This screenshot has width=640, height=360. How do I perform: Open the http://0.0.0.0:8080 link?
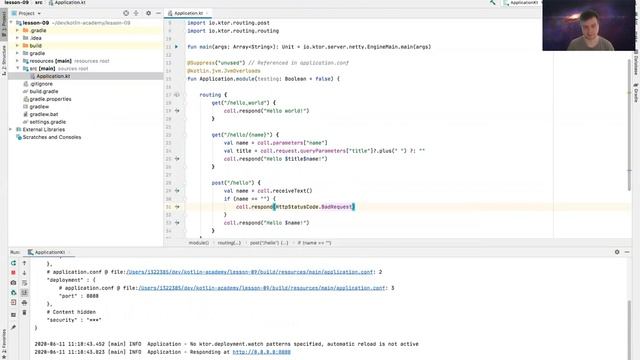(262, 352)
